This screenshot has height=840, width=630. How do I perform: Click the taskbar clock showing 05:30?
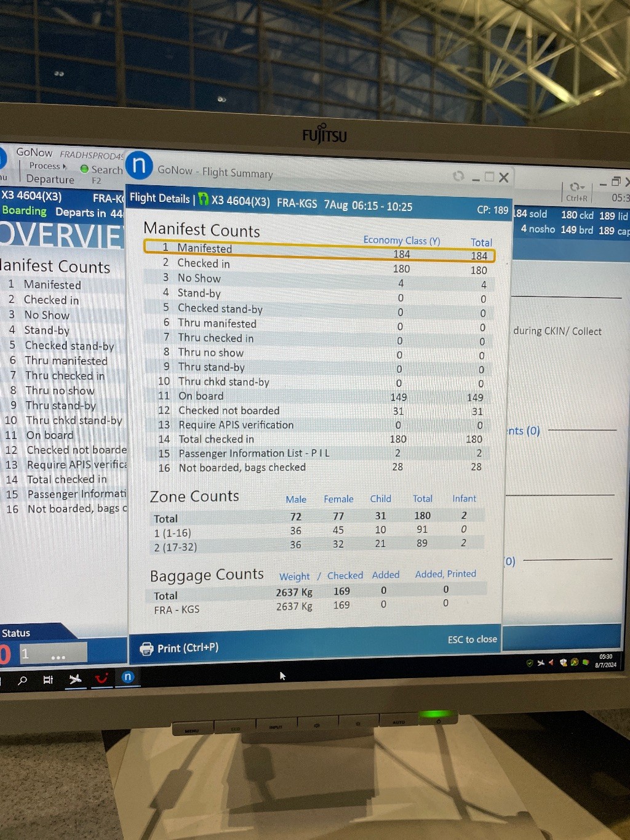(605, 660)
